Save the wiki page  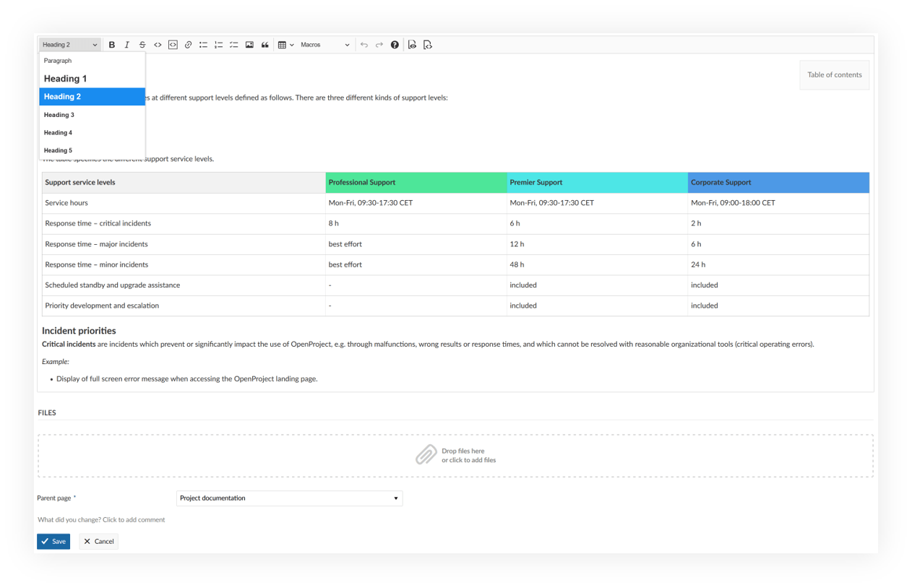tap(53, 541)
